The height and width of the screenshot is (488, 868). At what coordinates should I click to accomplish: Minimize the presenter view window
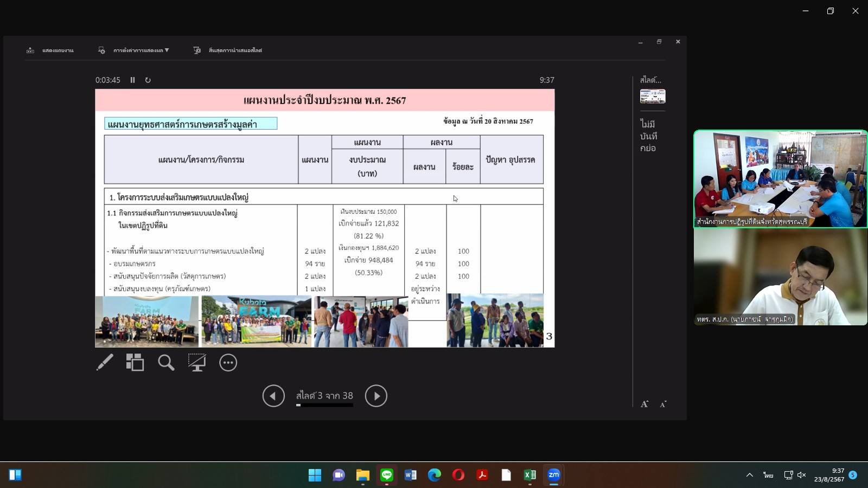coord(641,42)
